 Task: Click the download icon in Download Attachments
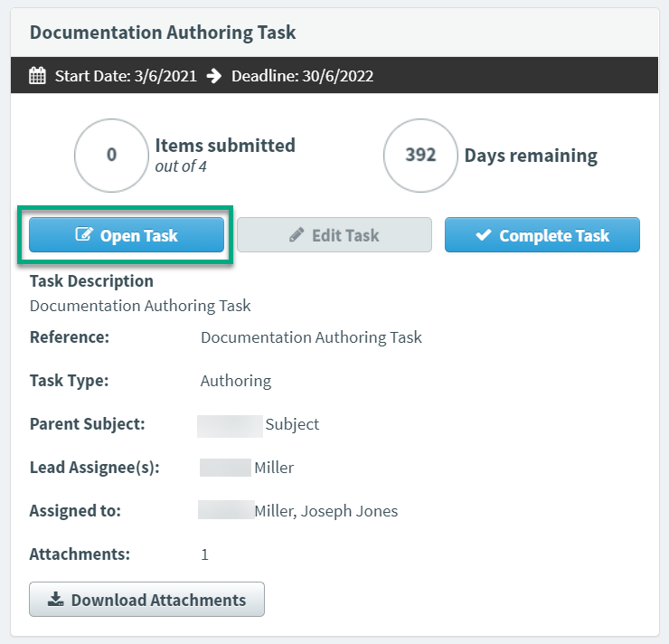pyautogui.click(x=55, y=600)
